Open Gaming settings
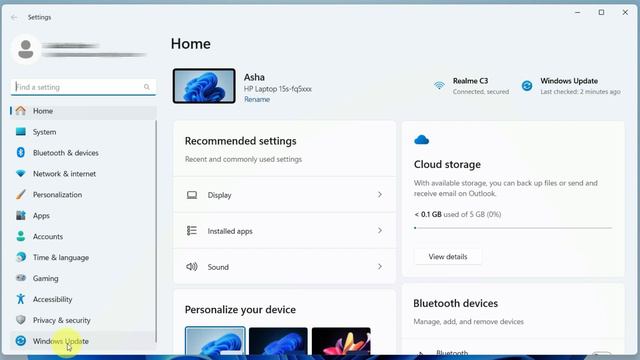640x360 pixels. coord(83,278)
